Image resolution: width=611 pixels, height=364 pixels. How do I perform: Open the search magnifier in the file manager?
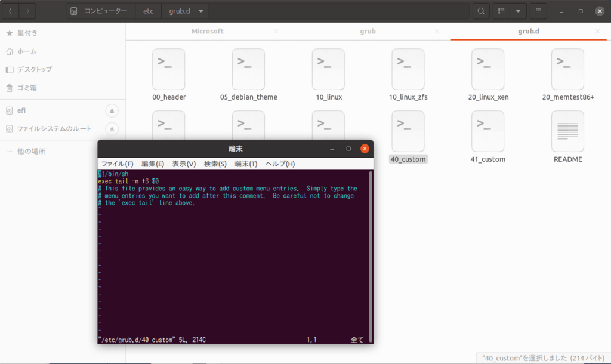[481, 11]
